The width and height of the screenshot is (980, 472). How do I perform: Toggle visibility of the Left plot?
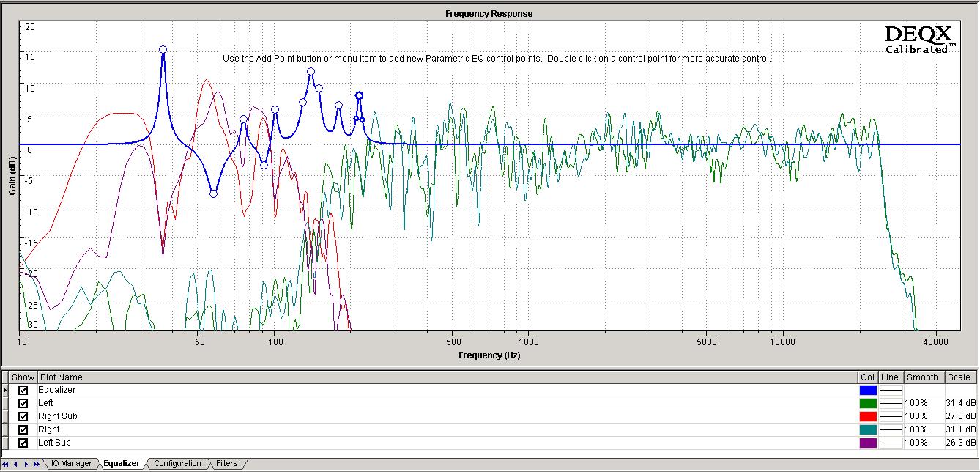pos(23,403)
